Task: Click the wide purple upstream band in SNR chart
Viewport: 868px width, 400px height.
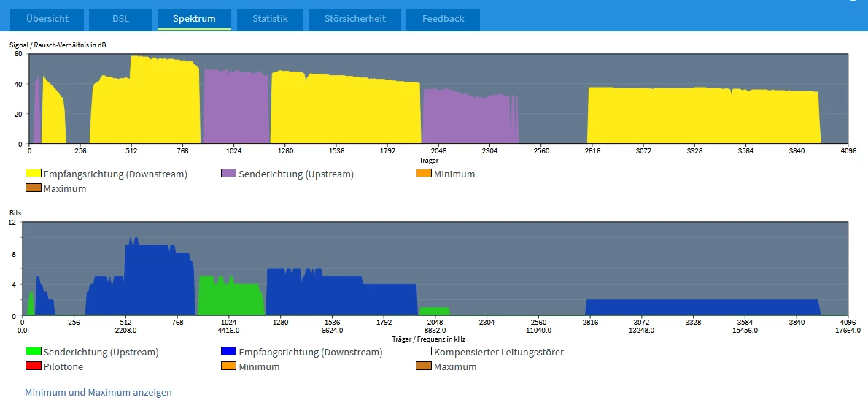Action: pos(236,108)
